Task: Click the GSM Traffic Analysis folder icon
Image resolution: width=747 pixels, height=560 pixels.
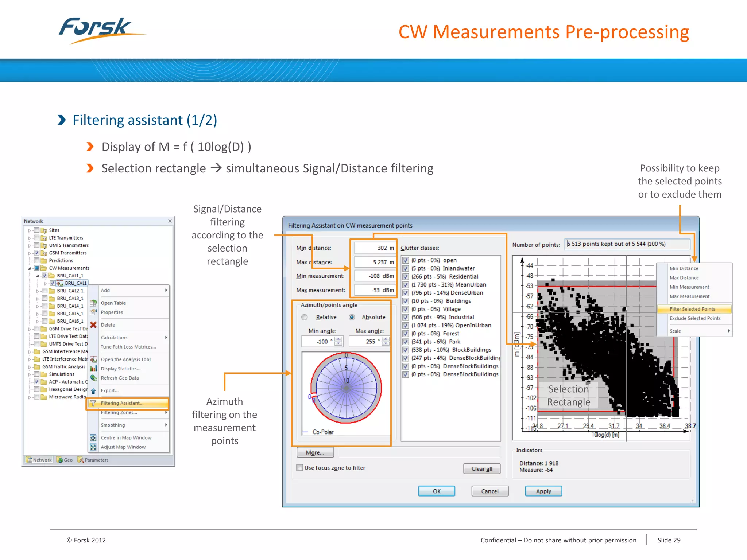Action: click(x=37, y=367)
